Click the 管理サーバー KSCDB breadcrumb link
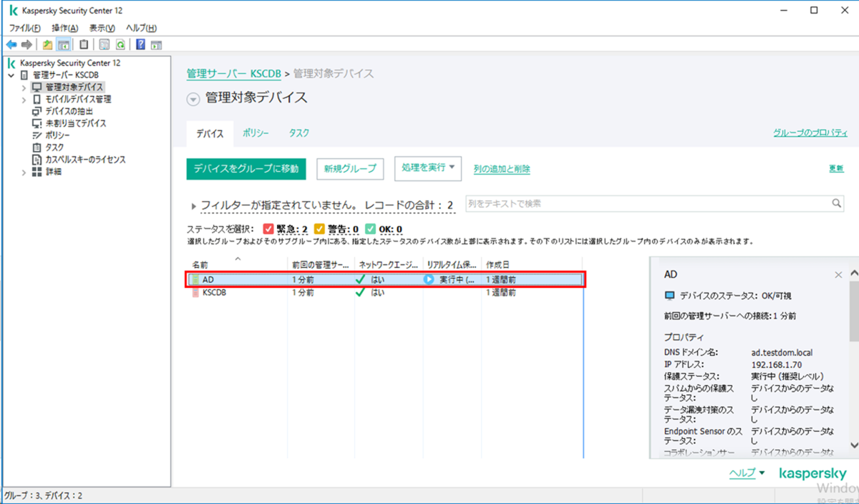Image resolution: width=859 pixels, height=504 pixels. click(233, 74)
